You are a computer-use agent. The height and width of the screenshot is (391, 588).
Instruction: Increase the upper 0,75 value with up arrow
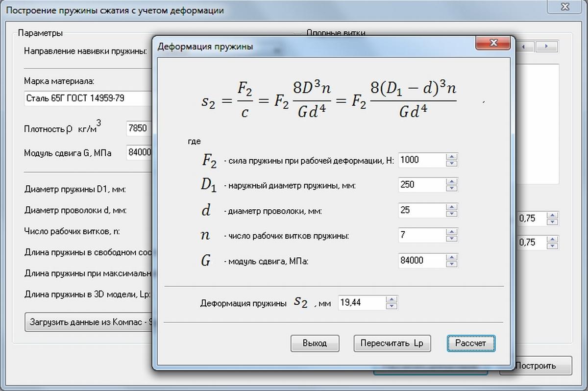pos(553,215)
